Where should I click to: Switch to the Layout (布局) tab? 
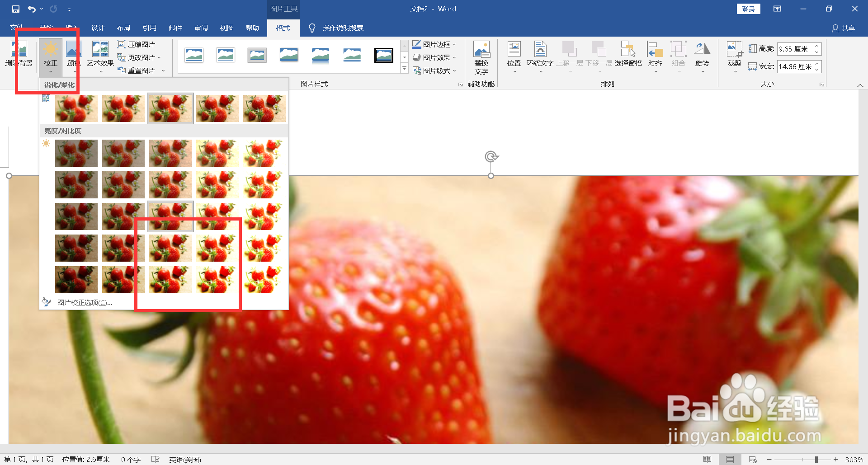tap(123, 28)
